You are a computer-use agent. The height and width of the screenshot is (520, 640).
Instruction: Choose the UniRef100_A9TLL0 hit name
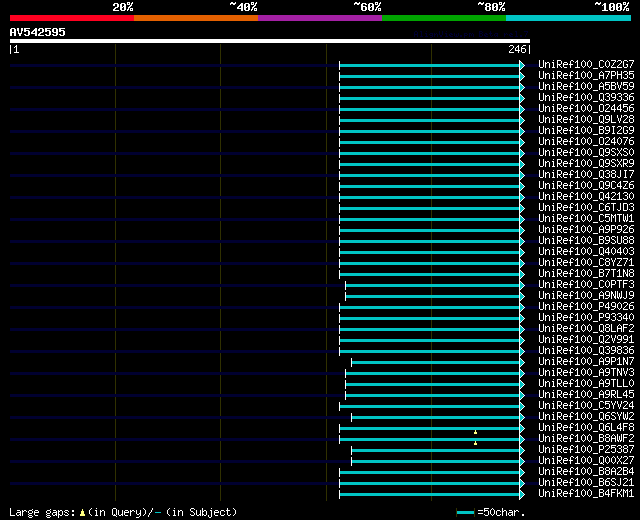coord(586,384)
